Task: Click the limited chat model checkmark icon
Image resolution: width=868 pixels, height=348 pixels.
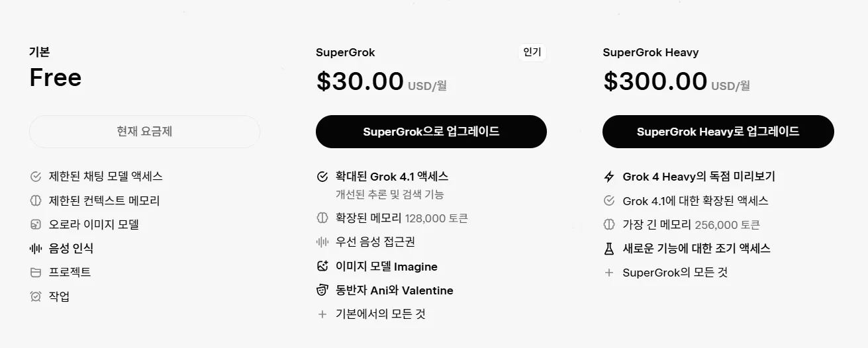Action: click(36, 177)
